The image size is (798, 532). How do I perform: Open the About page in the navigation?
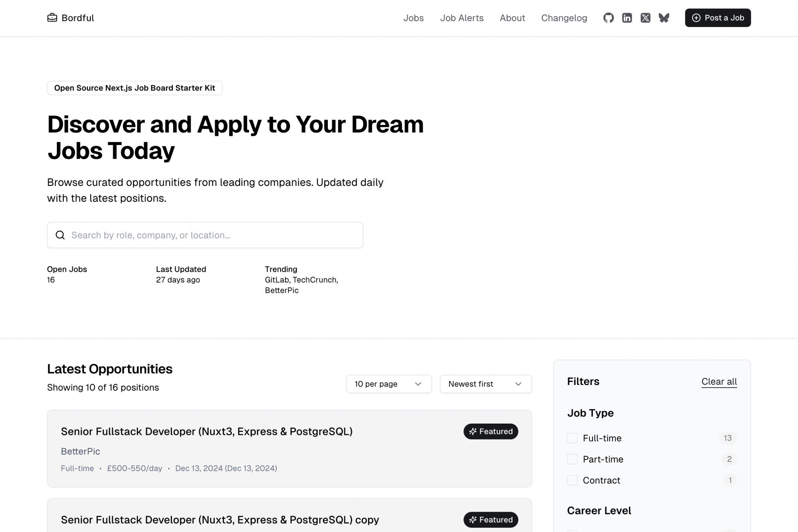coord(512,18)
